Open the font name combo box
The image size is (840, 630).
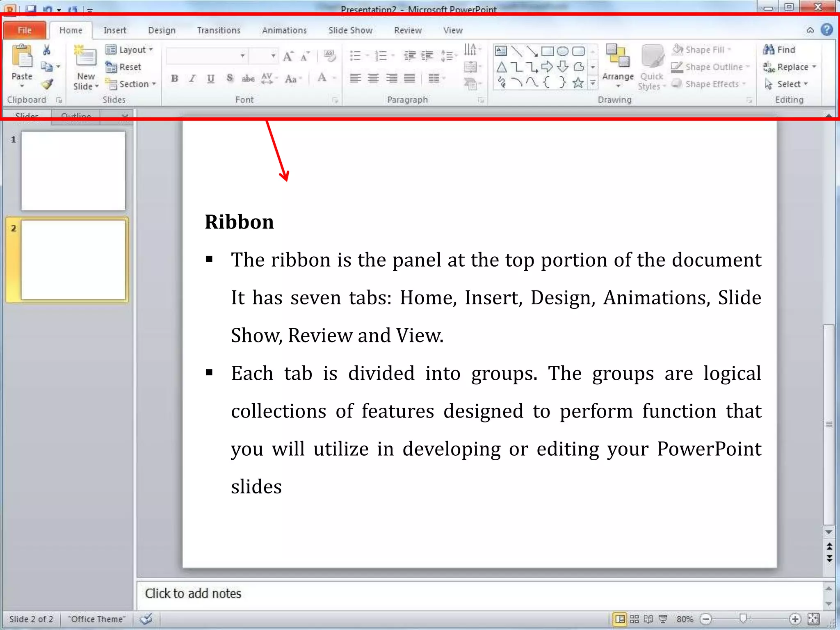(206, 56)
